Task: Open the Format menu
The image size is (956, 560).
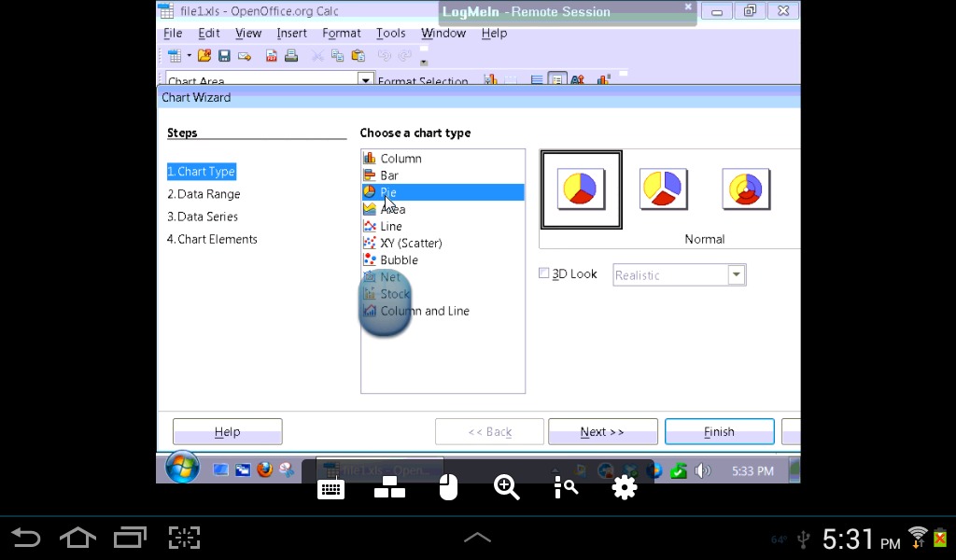Action: (342, 33)
